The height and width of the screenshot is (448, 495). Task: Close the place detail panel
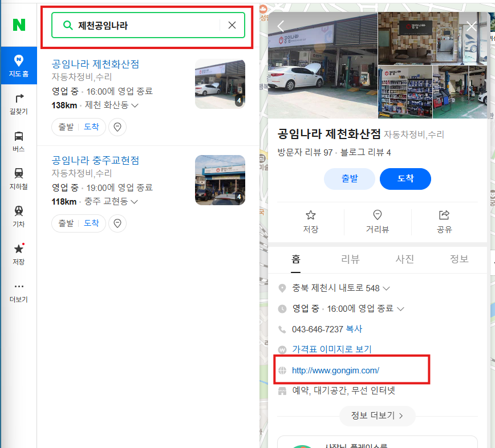click(471, 26)
